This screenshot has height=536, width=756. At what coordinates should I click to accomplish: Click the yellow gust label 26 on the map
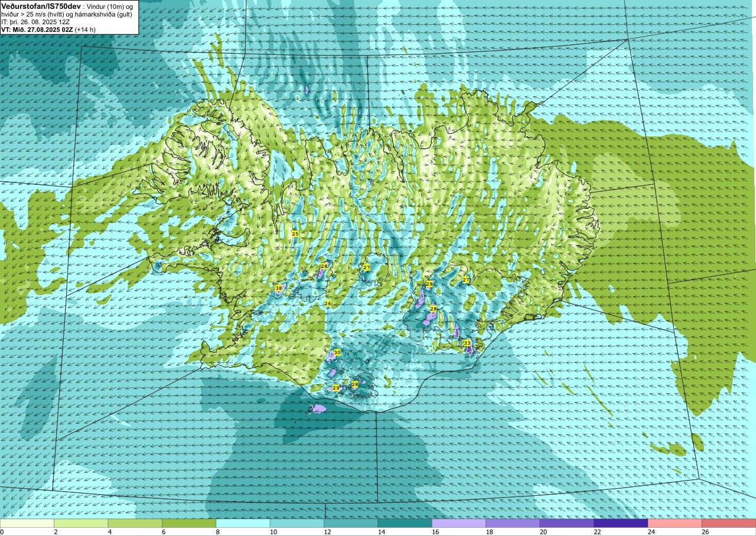click(328, 303)
